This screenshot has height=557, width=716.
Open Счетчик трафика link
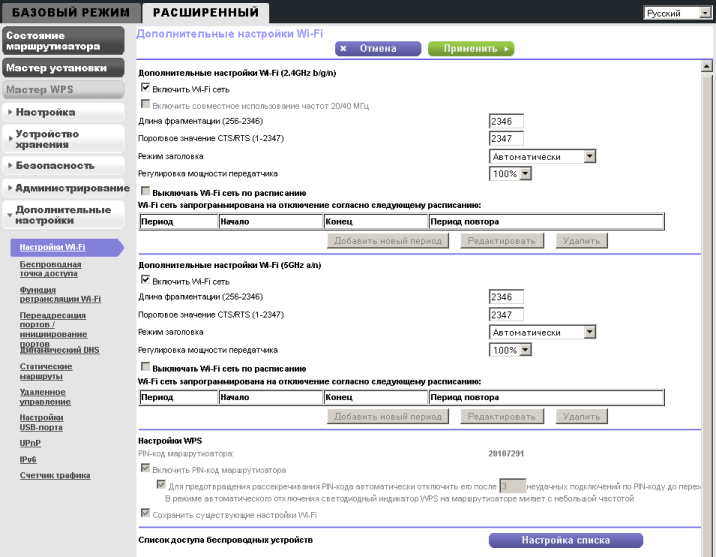tap(55, 475)
